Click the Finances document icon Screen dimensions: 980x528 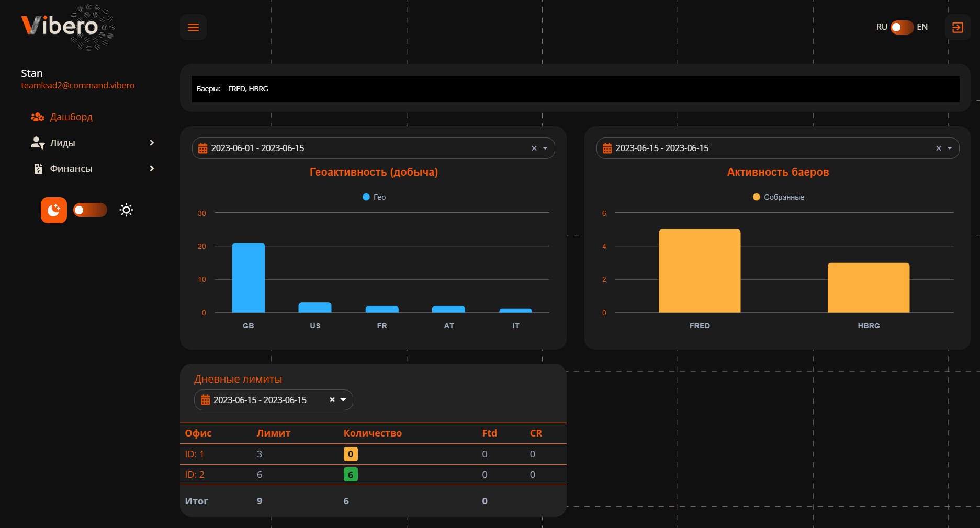point(38,168)
